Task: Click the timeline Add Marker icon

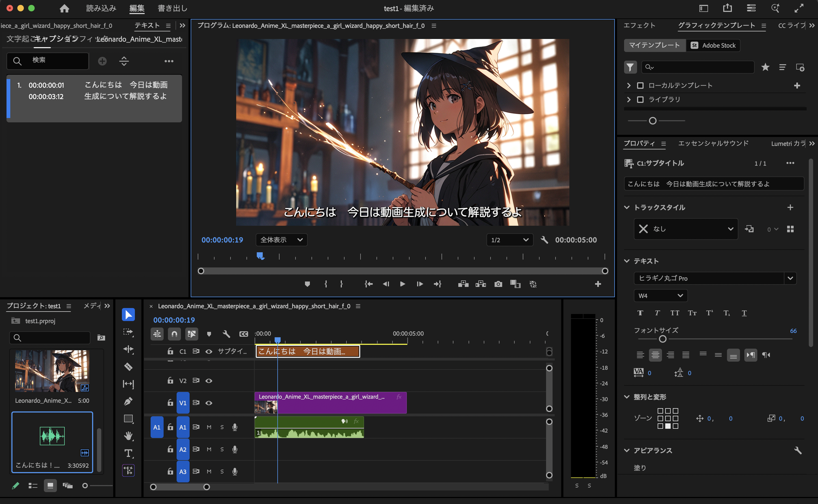Action: [x=209, y=334]
